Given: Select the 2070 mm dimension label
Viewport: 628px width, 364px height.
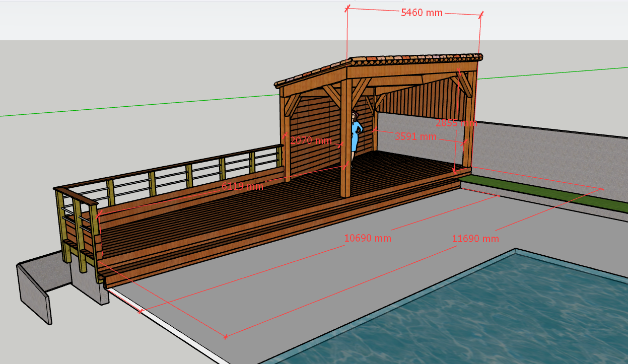Looking at the screenshot, I should tap(311, 140).
